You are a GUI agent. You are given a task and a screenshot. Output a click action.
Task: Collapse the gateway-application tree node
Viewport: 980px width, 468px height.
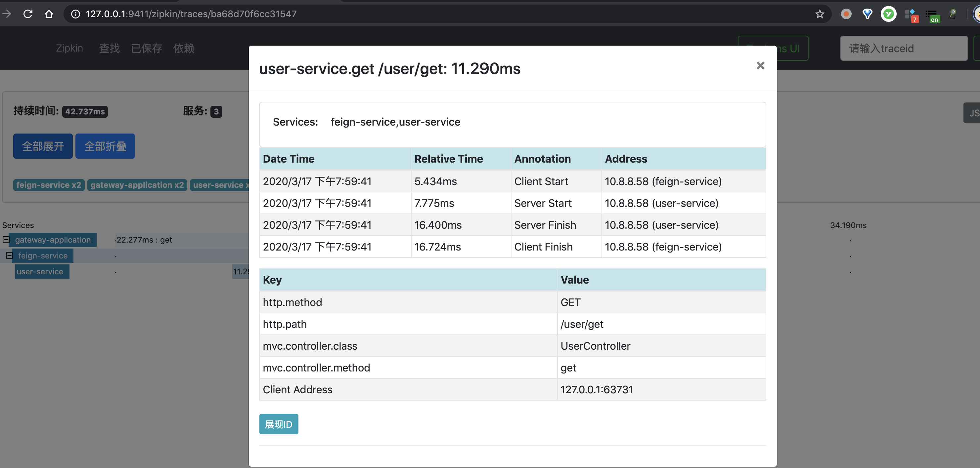6,240
